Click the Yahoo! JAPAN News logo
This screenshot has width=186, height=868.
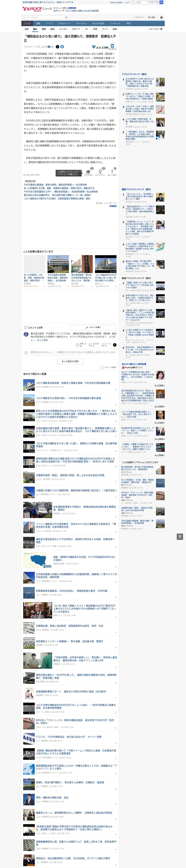pyautogui.click(x=37, y=9)
